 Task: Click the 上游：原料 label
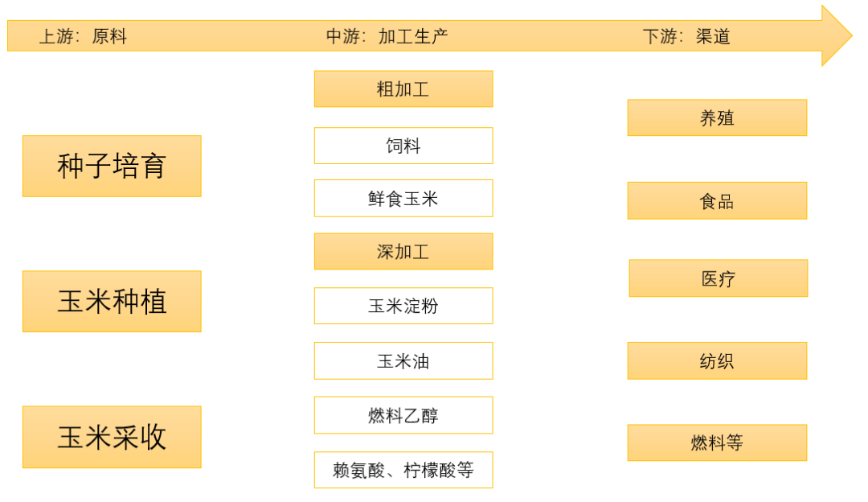tap(83, 36)
